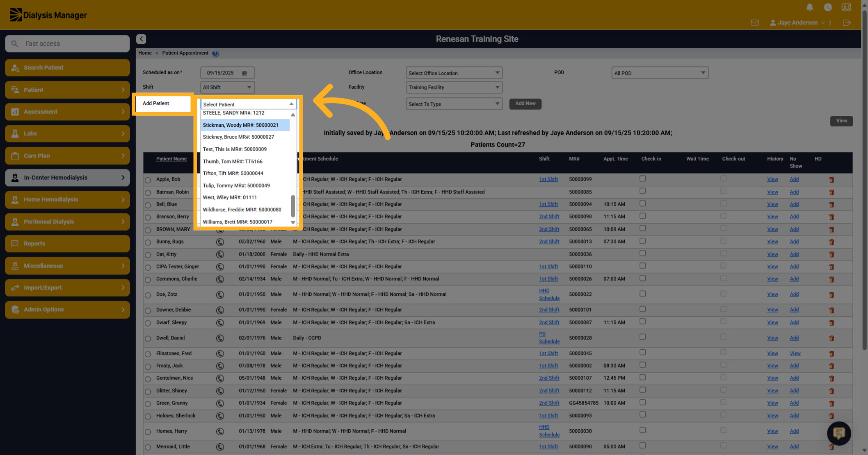
Task: Tick the Check-in box for Frosty, Jack
Action: [x=642, y=365]
